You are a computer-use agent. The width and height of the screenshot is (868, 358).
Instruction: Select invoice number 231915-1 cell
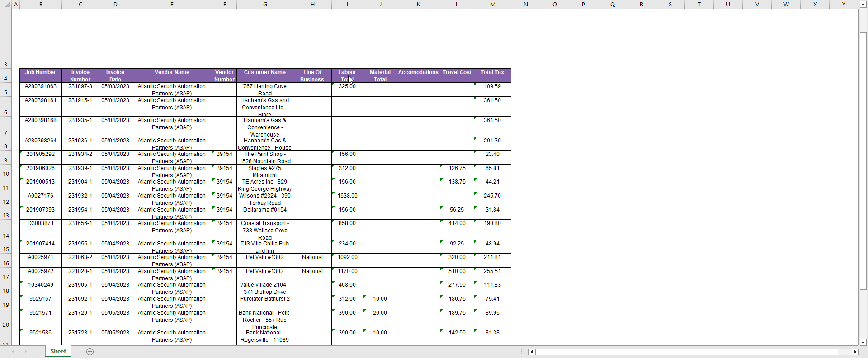80,107
